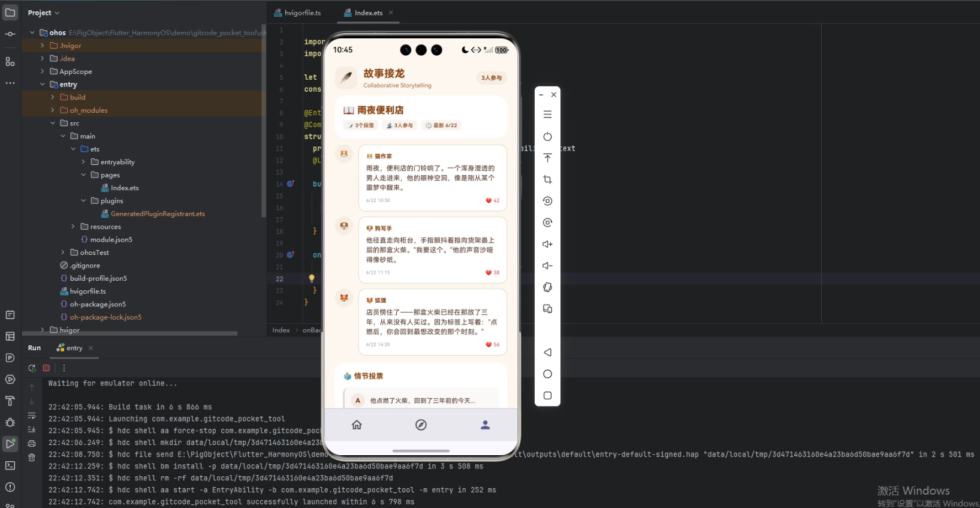Toggle soft-wrap in Run console
Viewport: 980px width, 508px height.
tap(32, 416)
